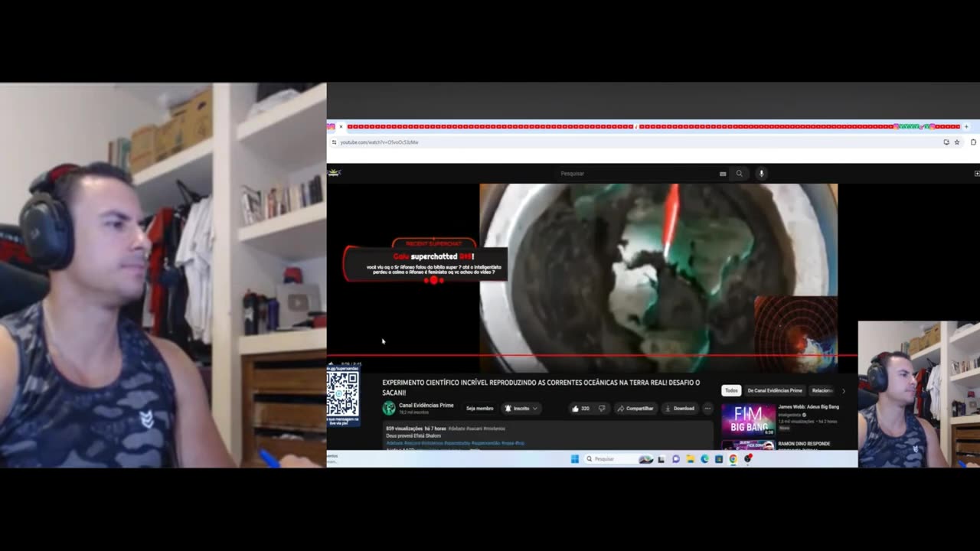Start voice search with microphone icon
Screen dimensions: 980x551
point(761,174)
